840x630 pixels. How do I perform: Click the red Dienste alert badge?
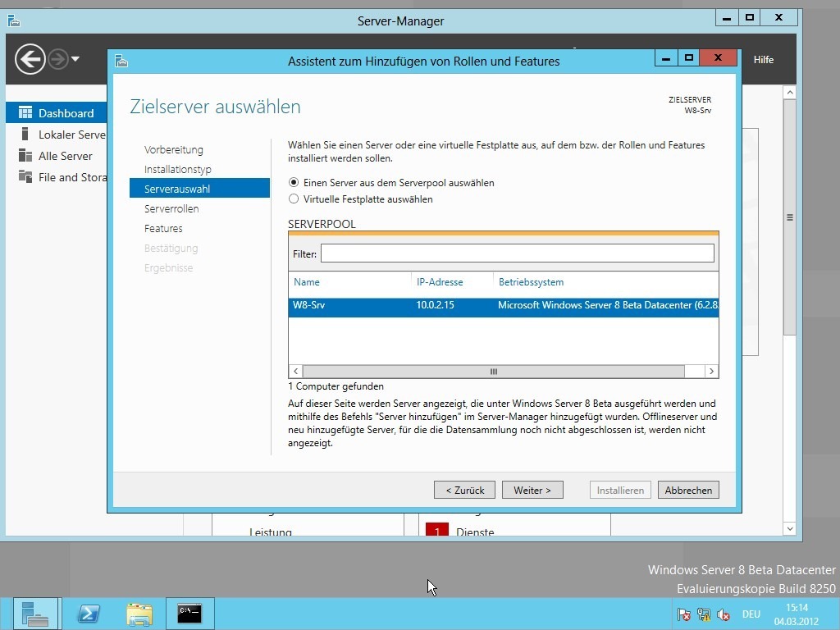coord(436,530)
